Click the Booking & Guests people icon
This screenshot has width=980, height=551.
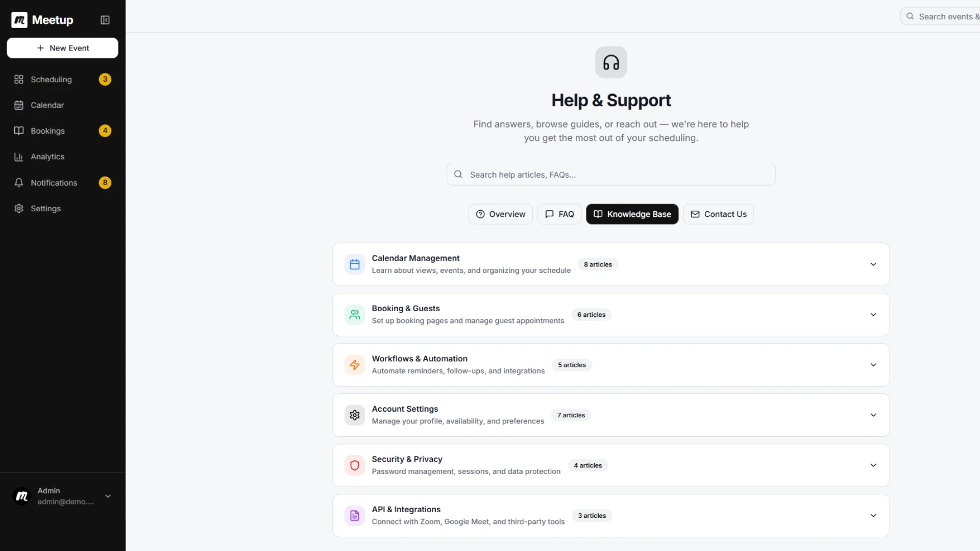(355, 315)
